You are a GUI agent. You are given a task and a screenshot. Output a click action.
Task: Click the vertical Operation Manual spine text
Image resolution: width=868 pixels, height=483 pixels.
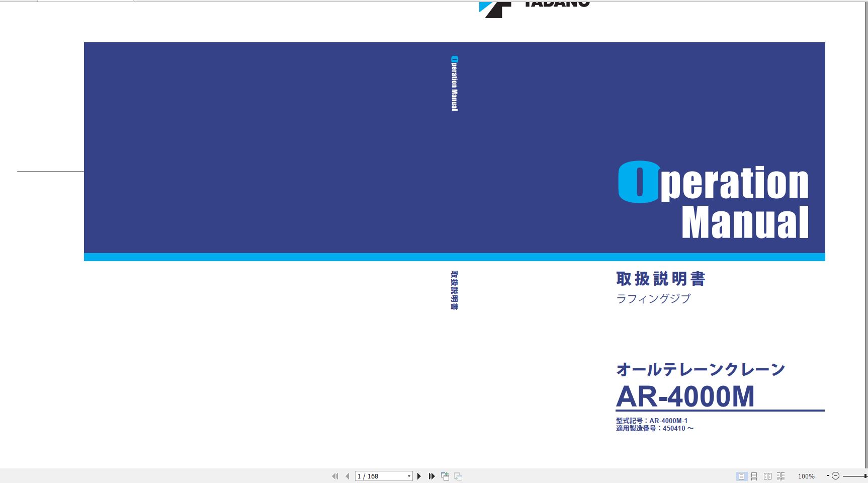point(454,83)
